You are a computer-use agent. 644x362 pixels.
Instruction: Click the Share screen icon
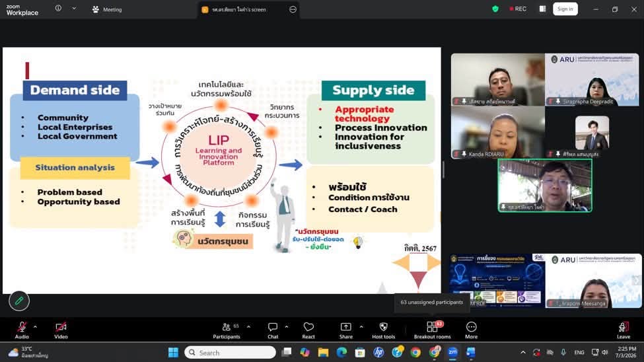tap(346, 330)
